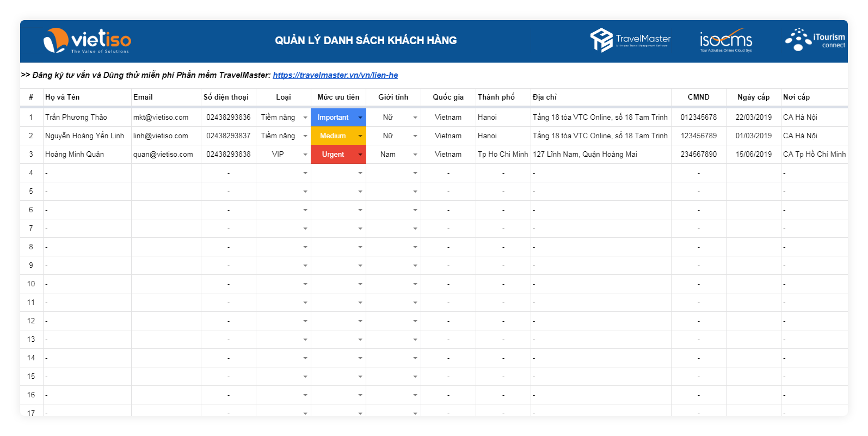Select issue date cell 22/03/2019

click(x=754, y=118)
